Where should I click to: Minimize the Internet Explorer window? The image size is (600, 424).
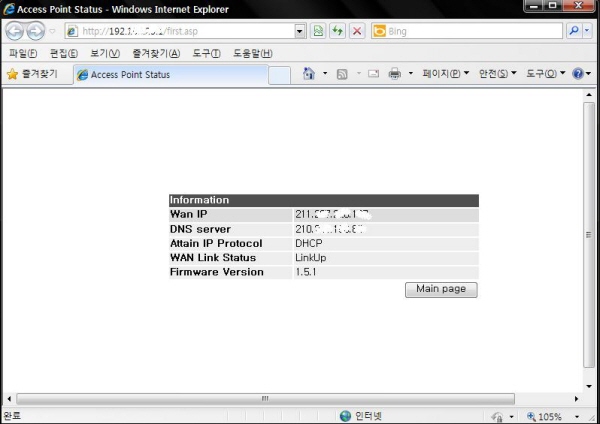(534, 6)
